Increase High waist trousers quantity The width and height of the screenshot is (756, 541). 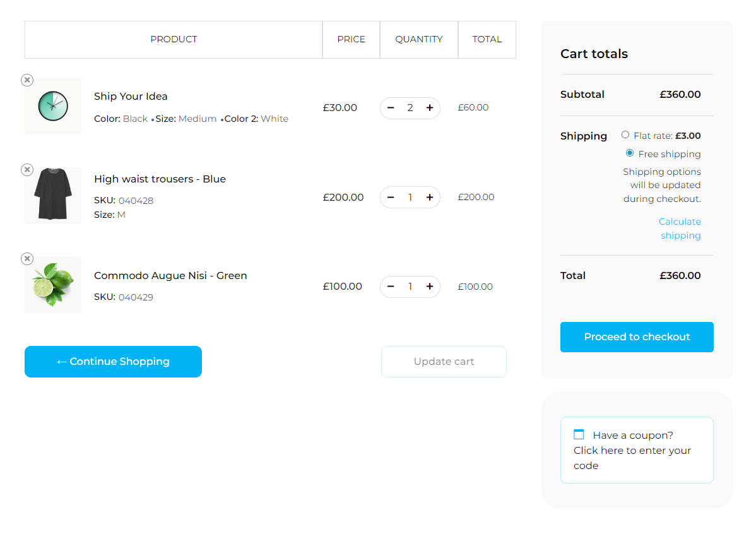coord(430,198)
